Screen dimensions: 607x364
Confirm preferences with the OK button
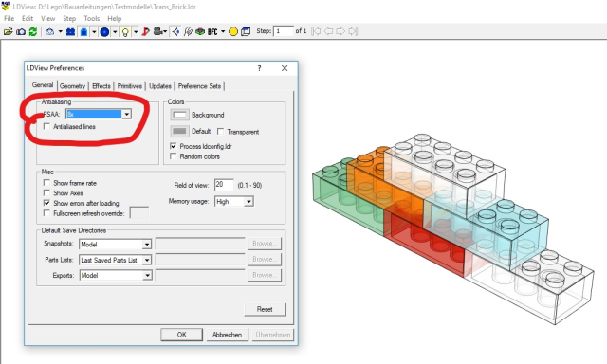(x=181, y=335)
